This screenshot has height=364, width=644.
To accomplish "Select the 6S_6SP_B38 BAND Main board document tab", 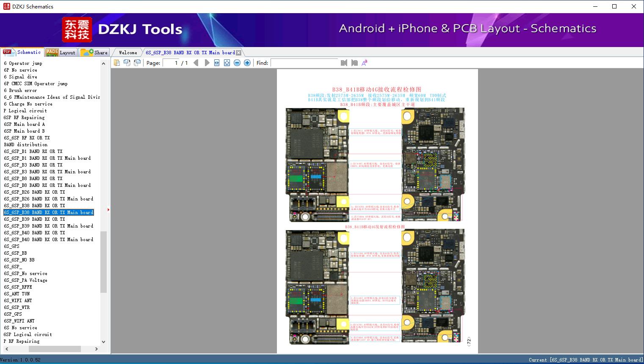I will tap(190, 53).
